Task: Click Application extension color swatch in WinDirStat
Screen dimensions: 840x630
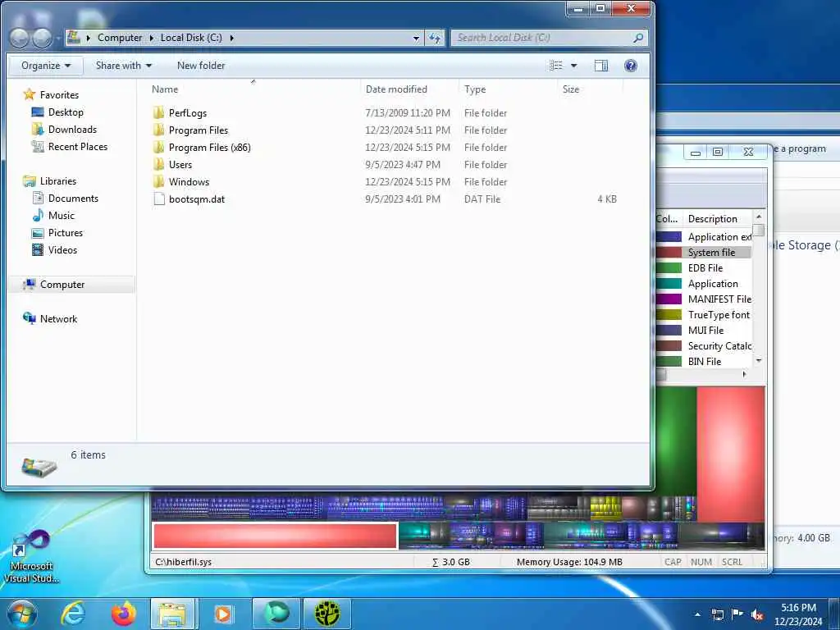Action: [669, 237]
